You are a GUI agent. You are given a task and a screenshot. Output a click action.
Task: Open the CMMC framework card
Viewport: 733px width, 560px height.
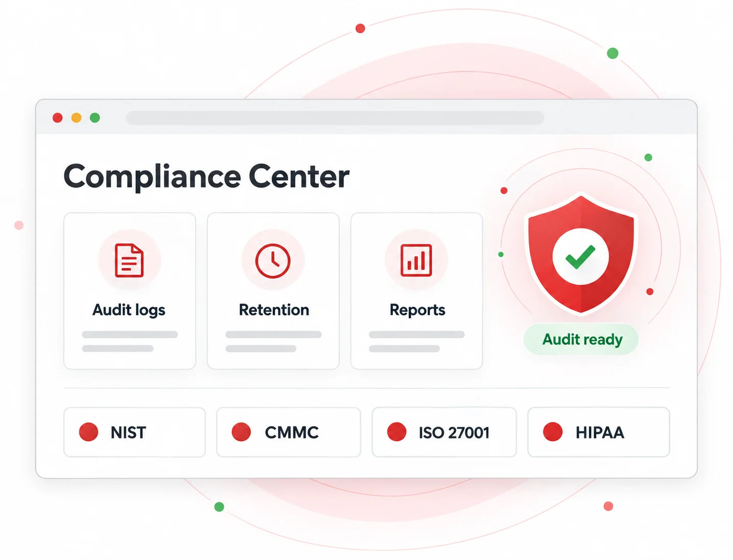coord(289,432)
